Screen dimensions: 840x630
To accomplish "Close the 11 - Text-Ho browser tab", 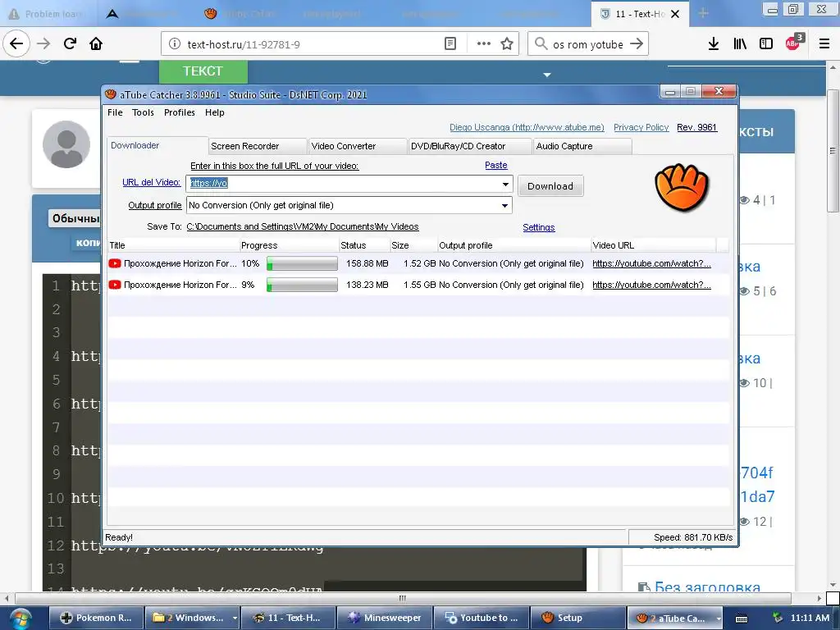I will [x=675, y=14].
